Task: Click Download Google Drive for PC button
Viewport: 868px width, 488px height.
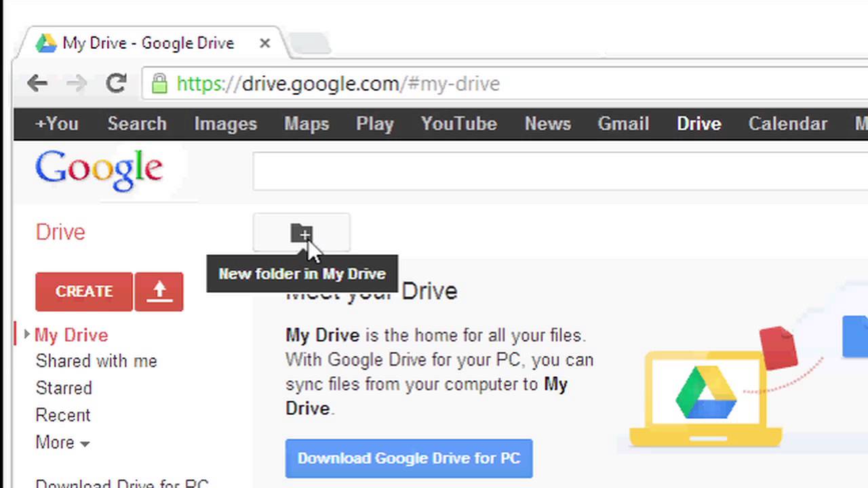Action: [x=409, y=458]
